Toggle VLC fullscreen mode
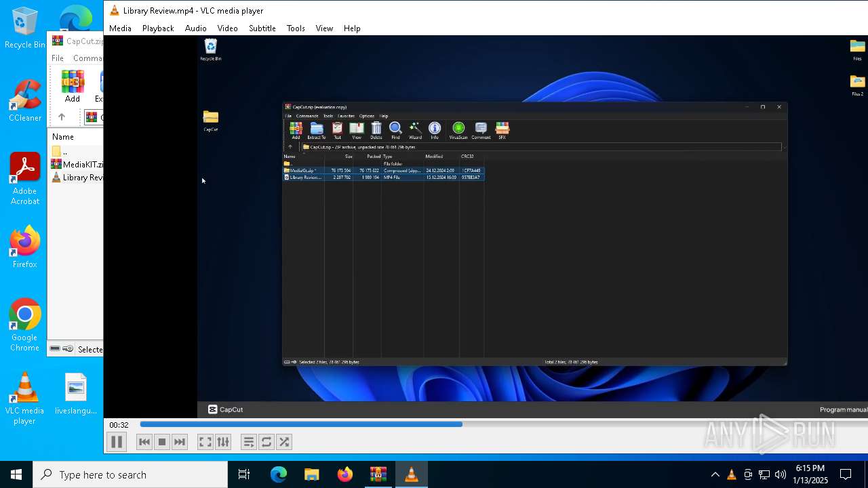 [205, 442]
